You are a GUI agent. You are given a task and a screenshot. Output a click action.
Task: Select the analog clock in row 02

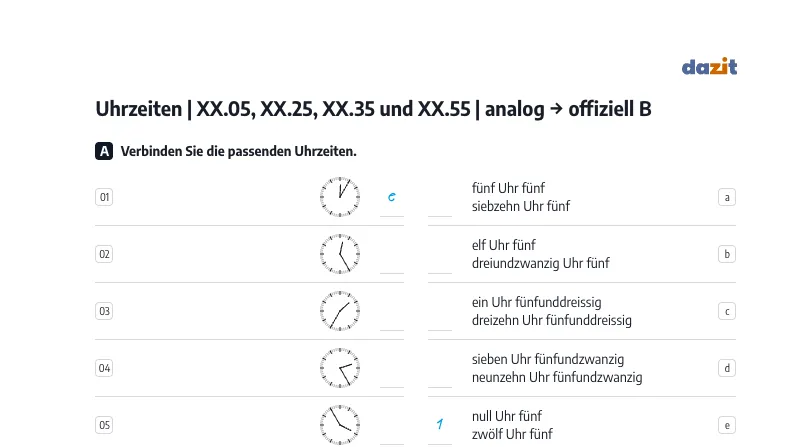(340, 254)
